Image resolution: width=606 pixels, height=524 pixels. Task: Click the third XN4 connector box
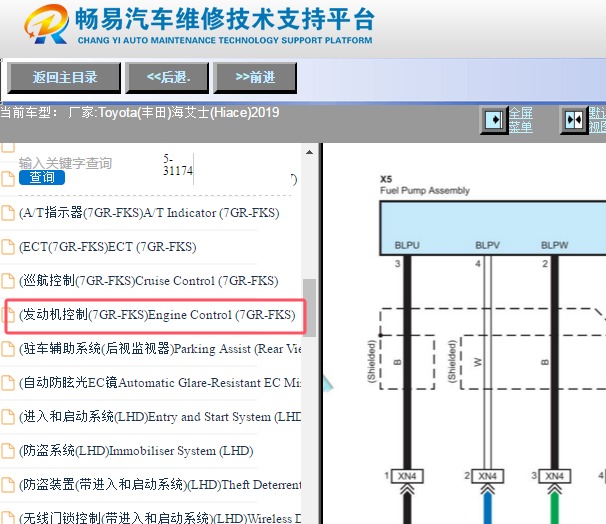[x=555, y=476]
